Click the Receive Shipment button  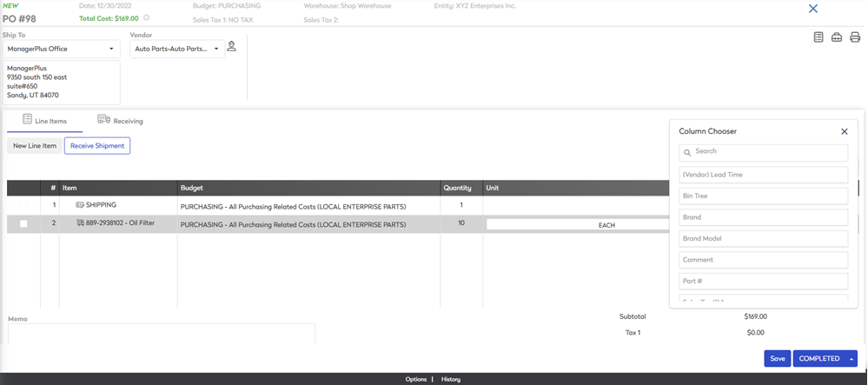point(97,146)
